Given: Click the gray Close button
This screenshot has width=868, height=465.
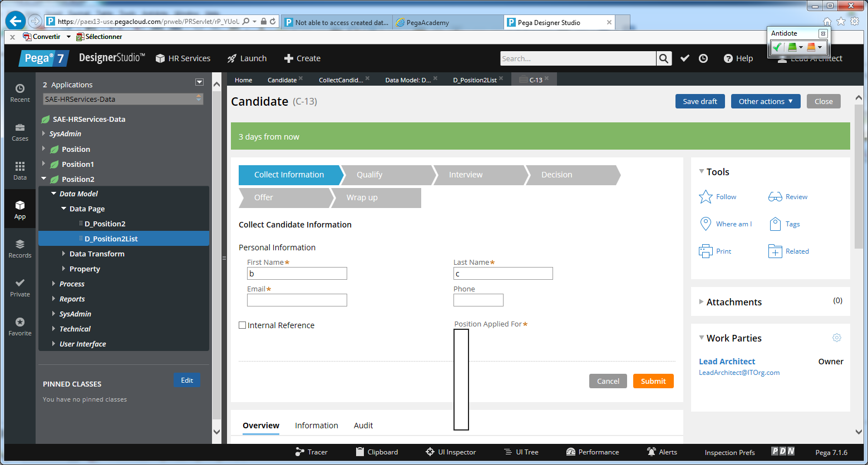Looking at the screenshot, I should click(x=823, y=101).
